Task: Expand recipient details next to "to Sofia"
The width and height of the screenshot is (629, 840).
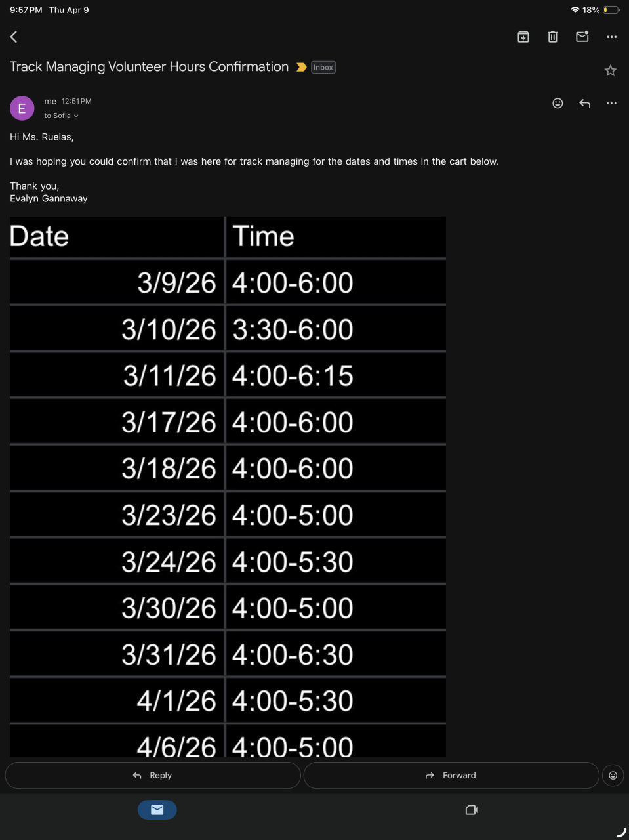Action: [76, 115]
